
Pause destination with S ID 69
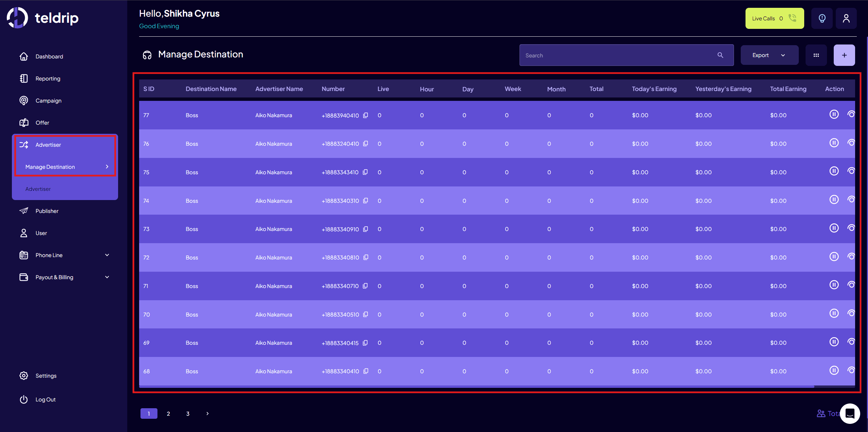point(834,342)
